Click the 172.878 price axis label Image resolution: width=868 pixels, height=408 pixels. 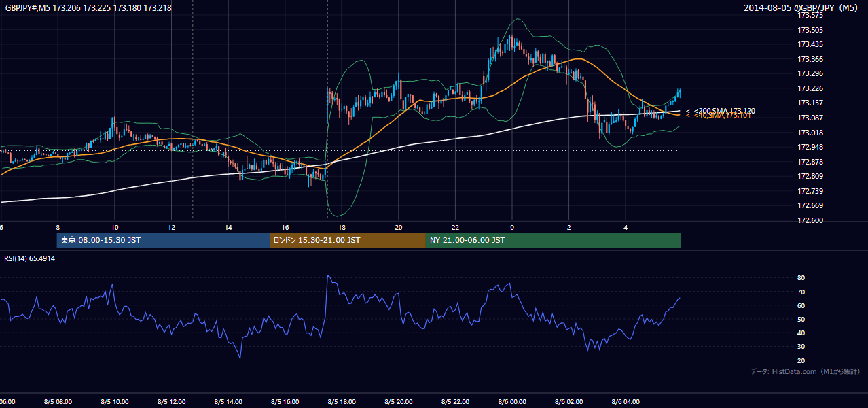click(810, 162)
